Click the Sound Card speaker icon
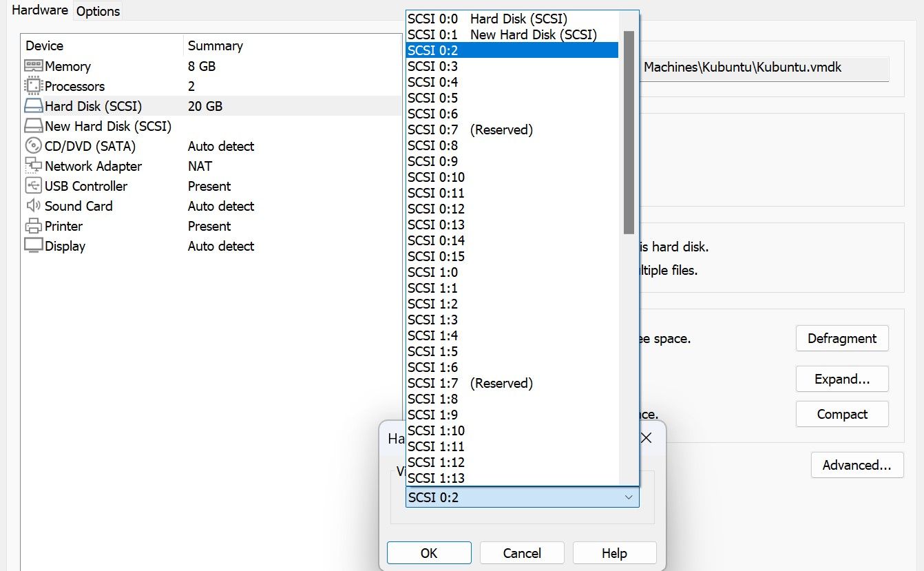 point(33,206)
